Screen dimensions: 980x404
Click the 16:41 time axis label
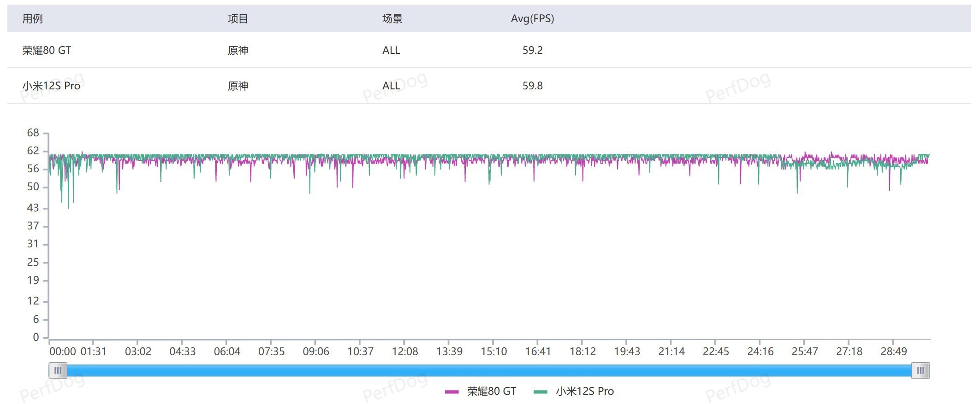(538, 352)
